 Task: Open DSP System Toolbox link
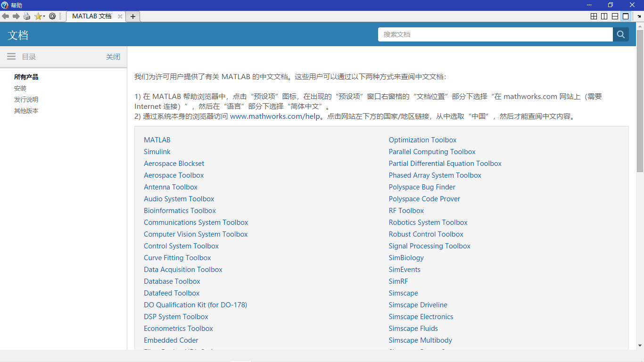click(176, 317)
